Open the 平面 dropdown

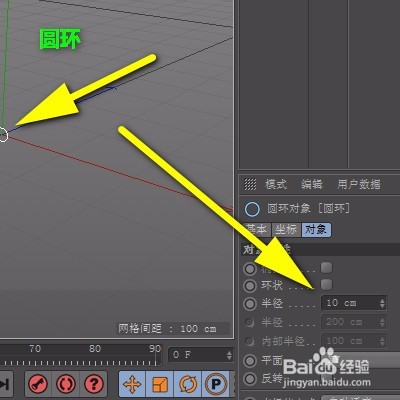360,360
